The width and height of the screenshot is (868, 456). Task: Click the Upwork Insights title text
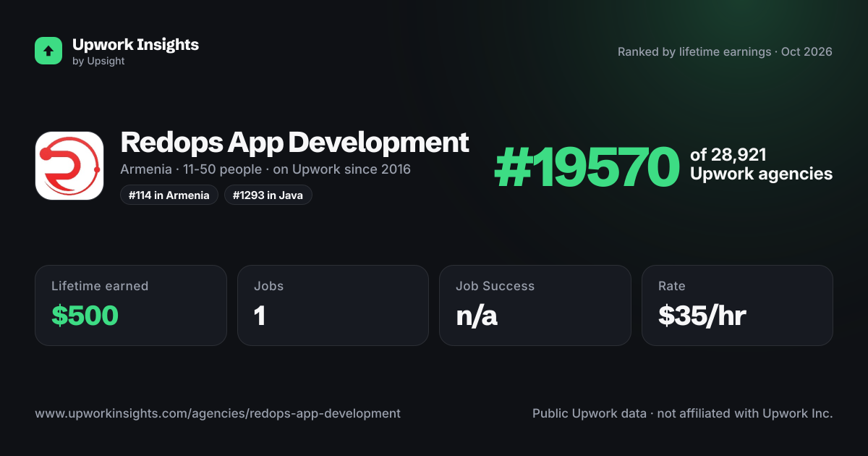(x=135, y=44)
